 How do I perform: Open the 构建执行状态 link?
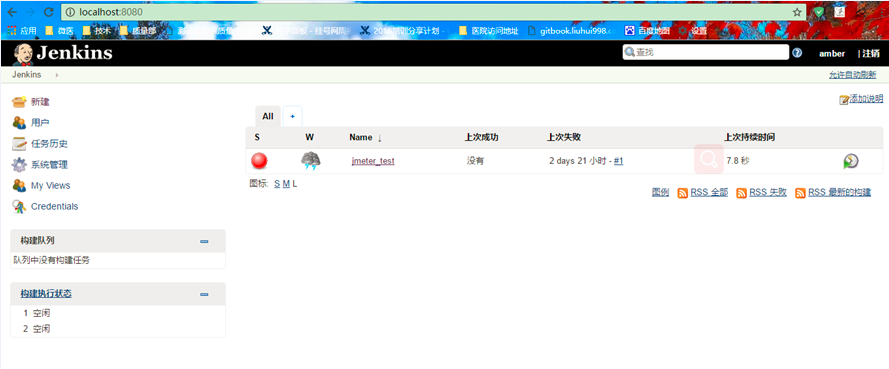[x=46, y=294]
